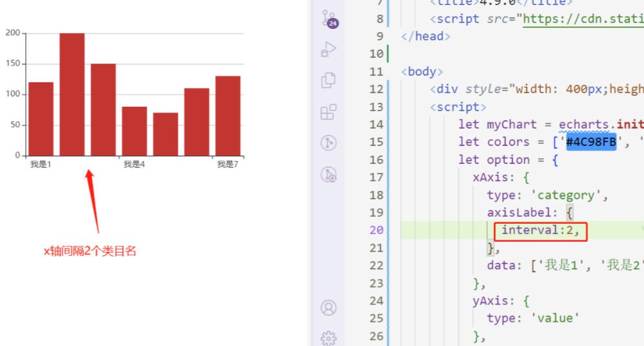Click the y-axis label 100
Screen dimensions: 644x346
13,94
